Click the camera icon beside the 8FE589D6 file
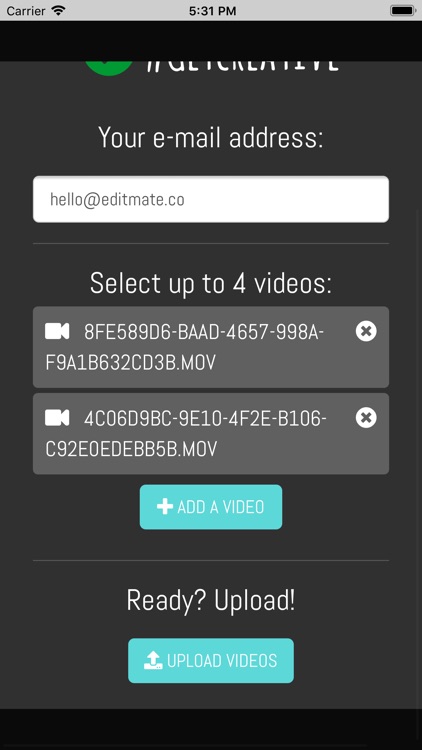Image resolution: width=422 pixels, height=750 pixels. pyautogui.click(x=57, y=331)
